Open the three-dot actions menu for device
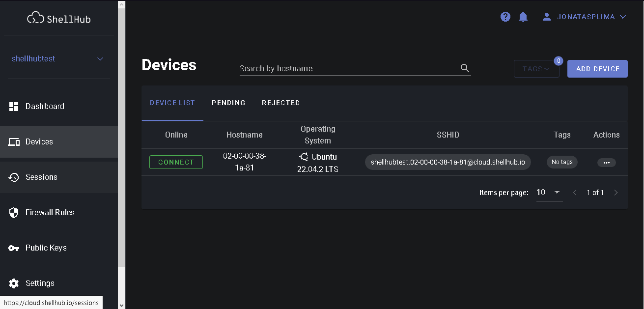Image resolution: width=644 pixels, height=309 pixels. pos(607,162)
